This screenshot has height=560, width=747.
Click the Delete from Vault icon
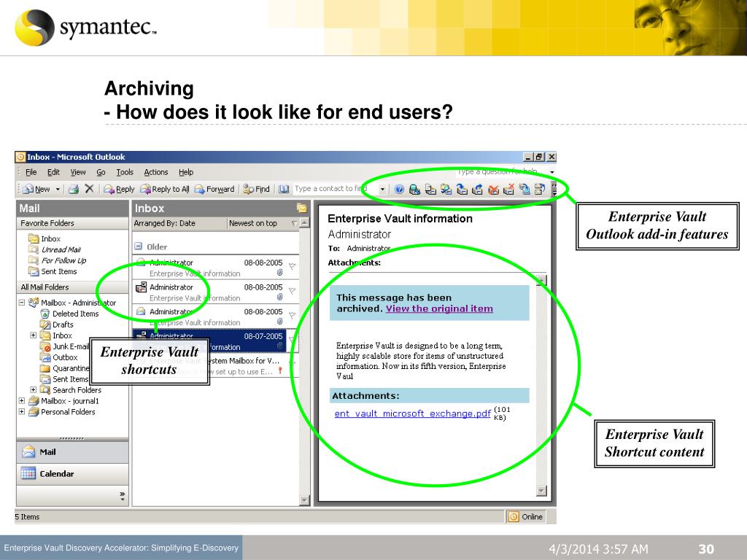[494, 190]
